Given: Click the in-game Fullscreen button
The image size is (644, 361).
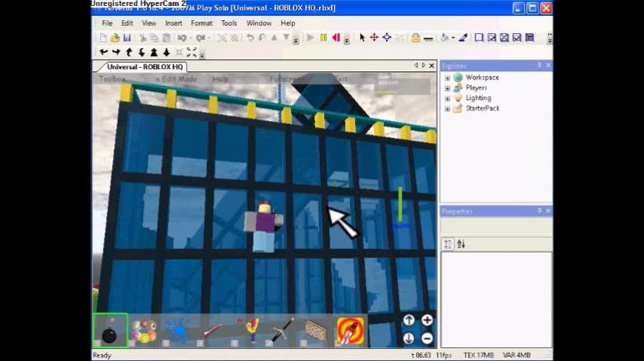Looking at the screenshot, I should pos(286,79).
